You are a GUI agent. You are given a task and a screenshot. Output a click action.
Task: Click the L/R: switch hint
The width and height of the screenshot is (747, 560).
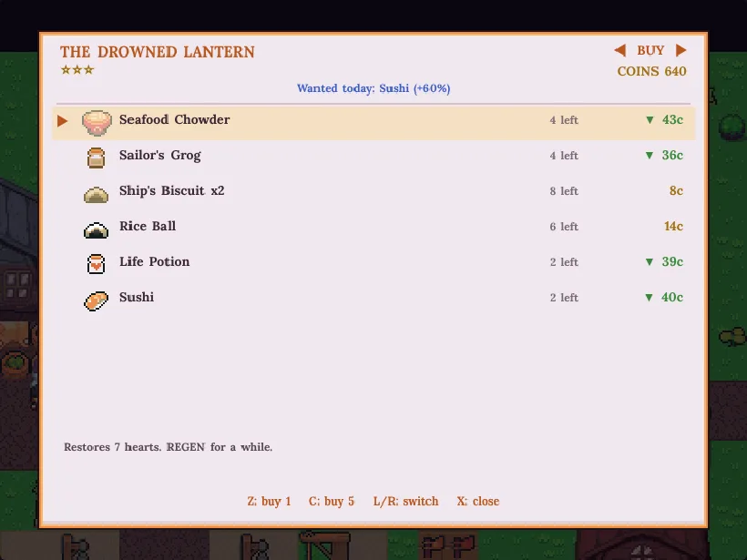coord(405,502)
